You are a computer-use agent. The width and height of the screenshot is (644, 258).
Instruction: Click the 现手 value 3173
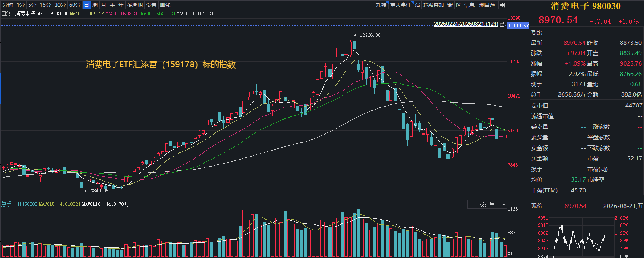tap(578, 84)
